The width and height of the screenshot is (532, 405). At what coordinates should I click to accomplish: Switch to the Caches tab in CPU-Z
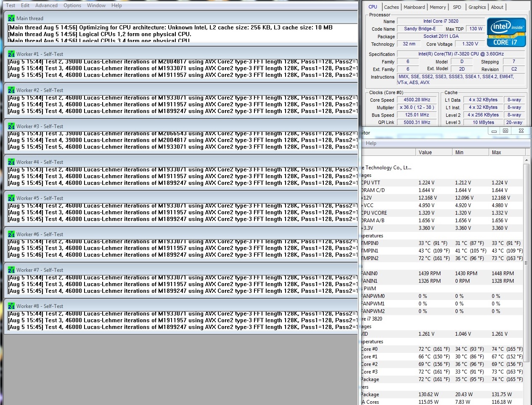tap(391, 7)
